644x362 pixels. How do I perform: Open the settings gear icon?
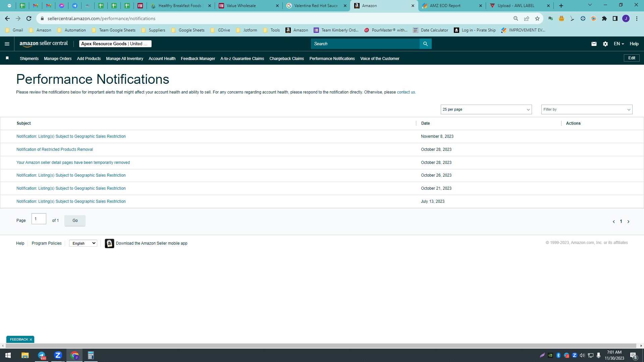(605, 44)
